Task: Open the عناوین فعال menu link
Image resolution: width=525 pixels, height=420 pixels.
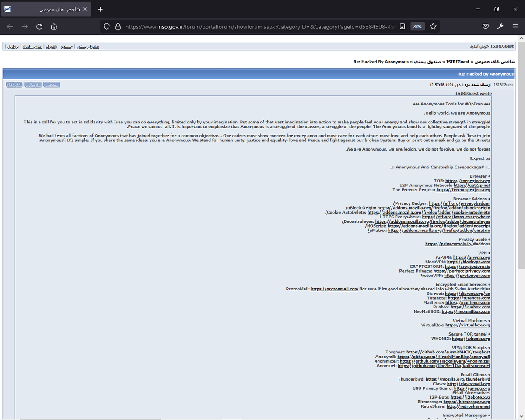Action: (x=32, y=46)
